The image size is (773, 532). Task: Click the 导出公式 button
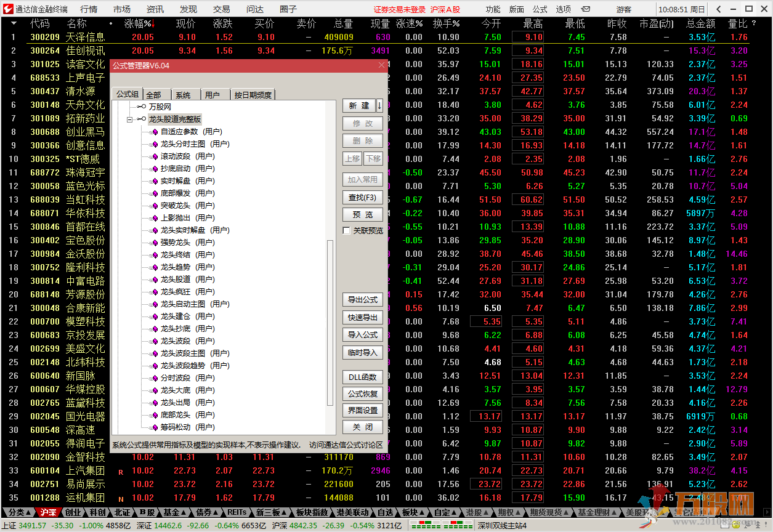(x=363, y=300)
